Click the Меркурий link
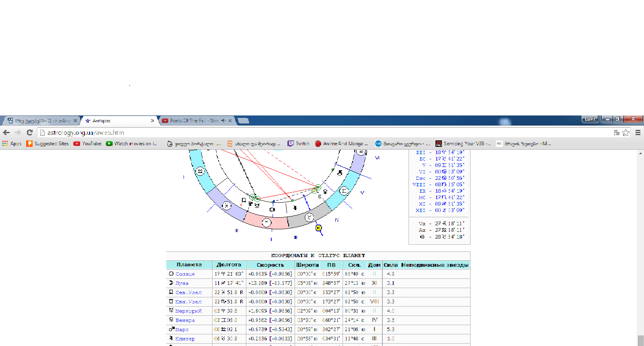644x346 pixels. (x=188, y=311)
